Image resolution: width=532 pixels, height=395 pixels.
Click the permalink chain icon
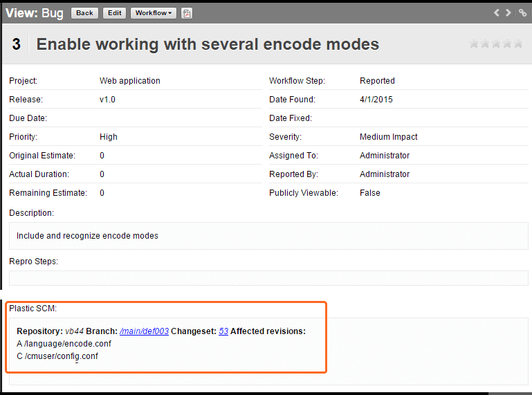pyautogui.click(x=522, y=13)
